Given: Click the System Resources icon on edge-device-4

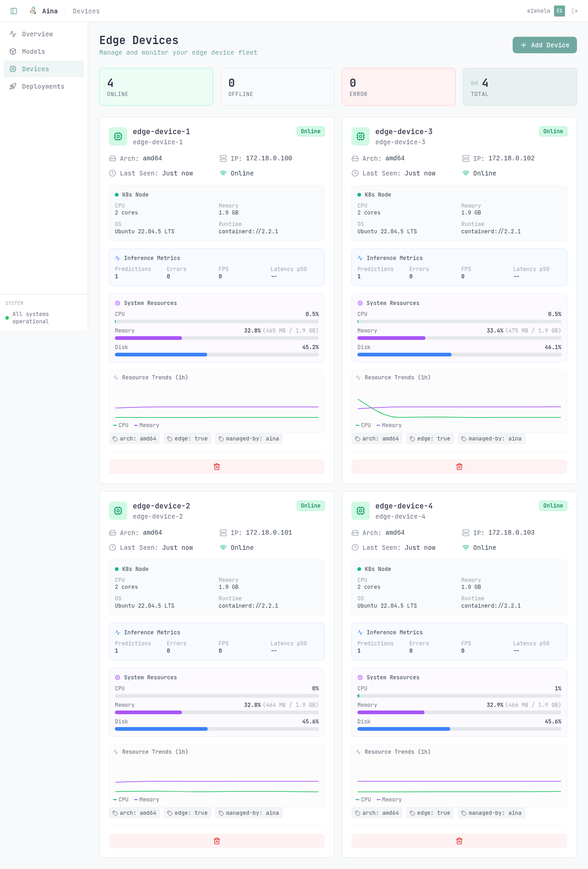Looking at the screenshot, I should pos(360,677).
